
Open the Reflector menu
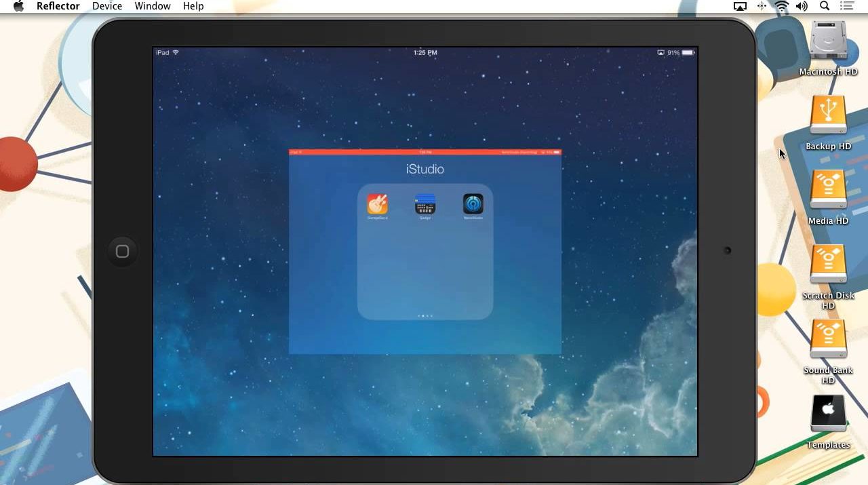[x=58, y=6]
